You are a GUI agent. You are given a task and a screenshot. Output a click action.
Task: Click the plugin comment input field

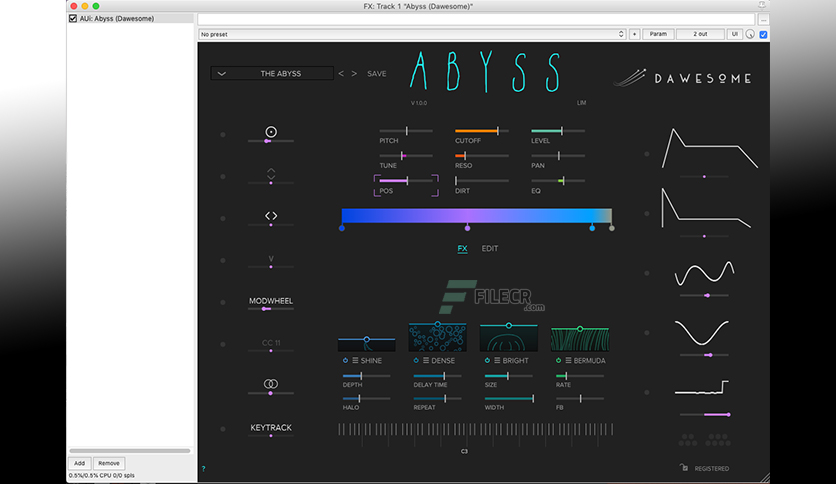pyautogui.click(x=476, y=20)
